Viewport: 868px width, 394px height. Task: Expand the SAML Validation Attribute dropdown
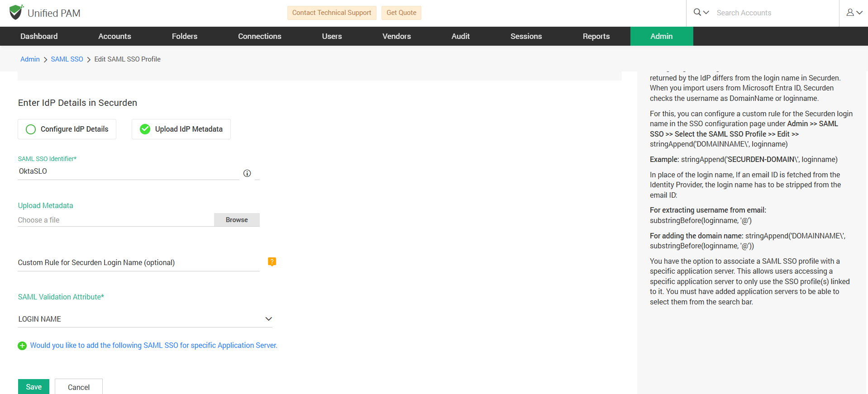tap(145, 319)
